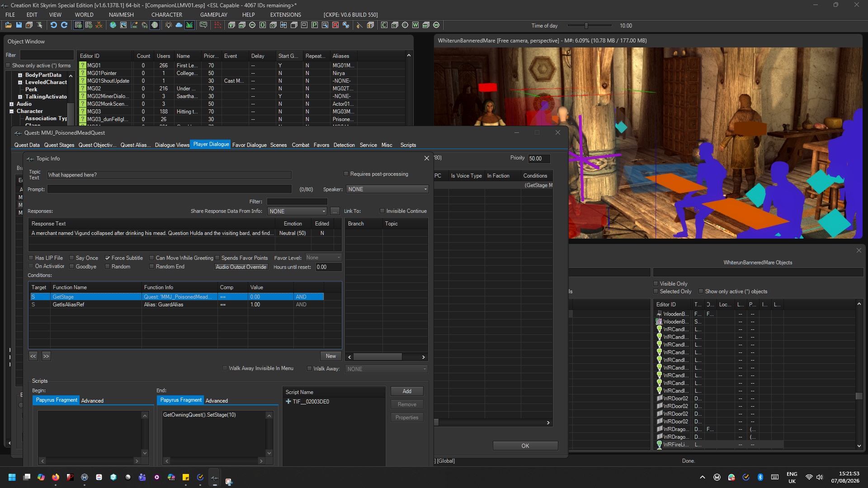The image size is (868, 488).
Task: Click the green C collision toolbar icon
Action: click(x=384, y=25)
